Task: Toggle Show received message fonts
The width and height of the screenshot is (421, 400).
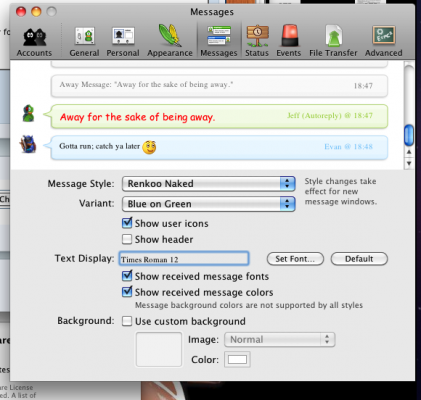Action: click(127, 276)
